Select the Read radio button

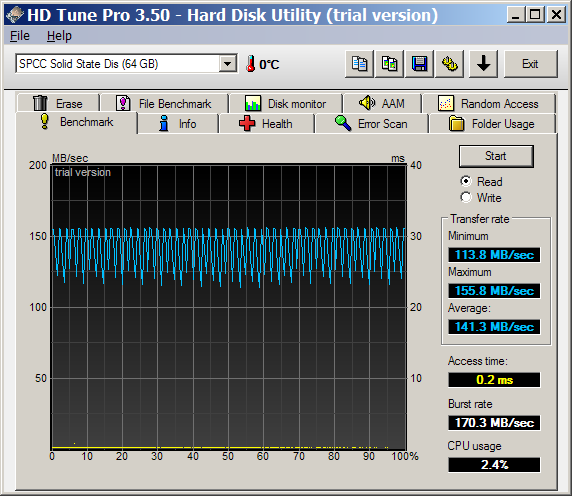point(466,181)
